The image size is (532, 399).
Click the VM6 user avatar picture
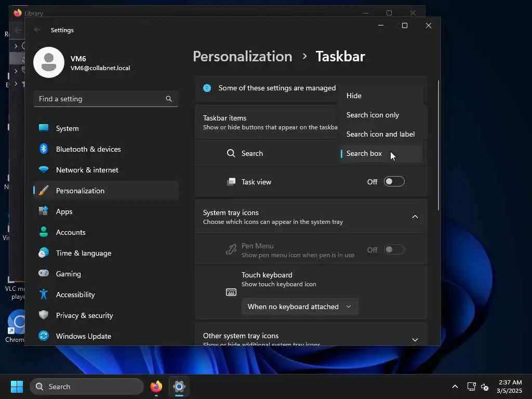(x=48, y=62)
